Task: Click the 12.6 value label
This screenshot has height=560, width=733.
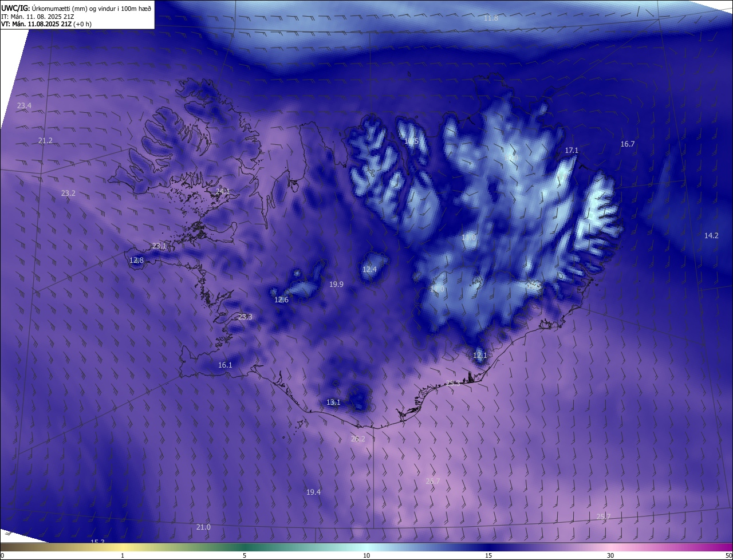Action: tap(281, 299)
